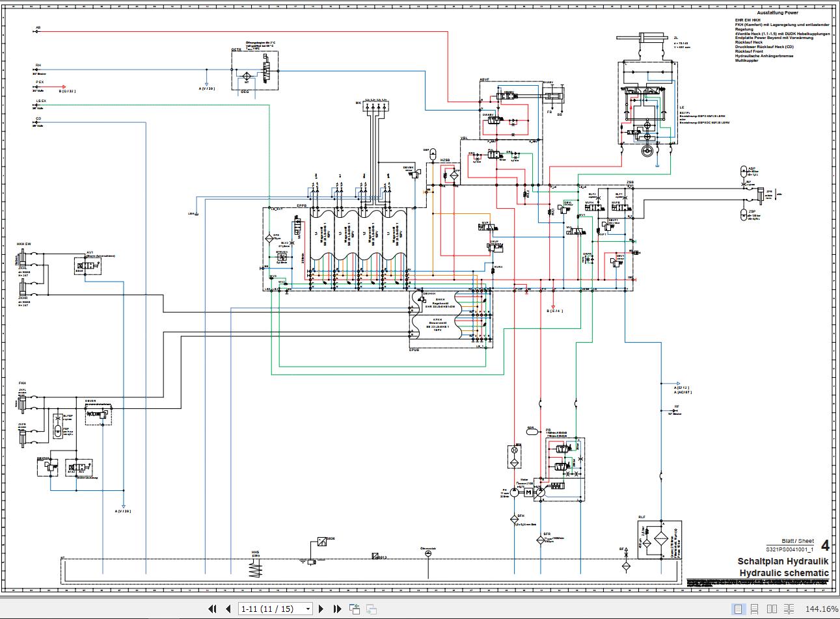The image size is (840, 619).
Task: Open the page number dropdown arrow
Action: [x=307, y=609]
